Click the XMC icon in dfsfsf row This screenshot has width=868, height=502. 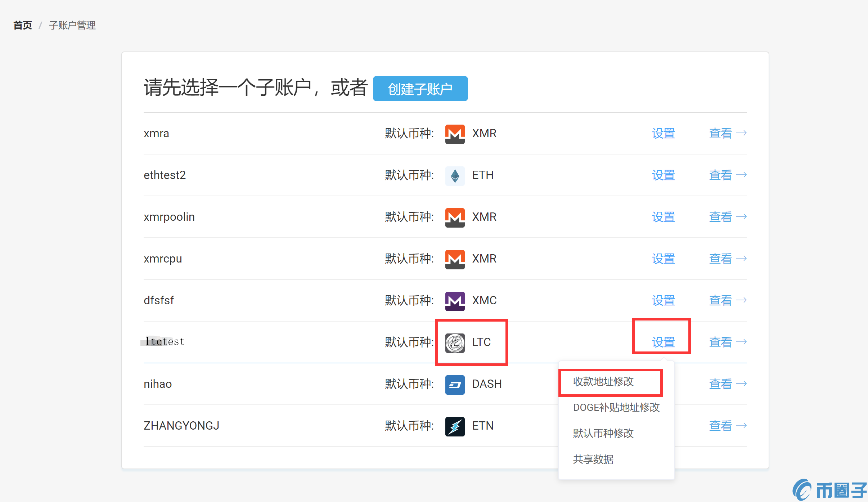455,301
